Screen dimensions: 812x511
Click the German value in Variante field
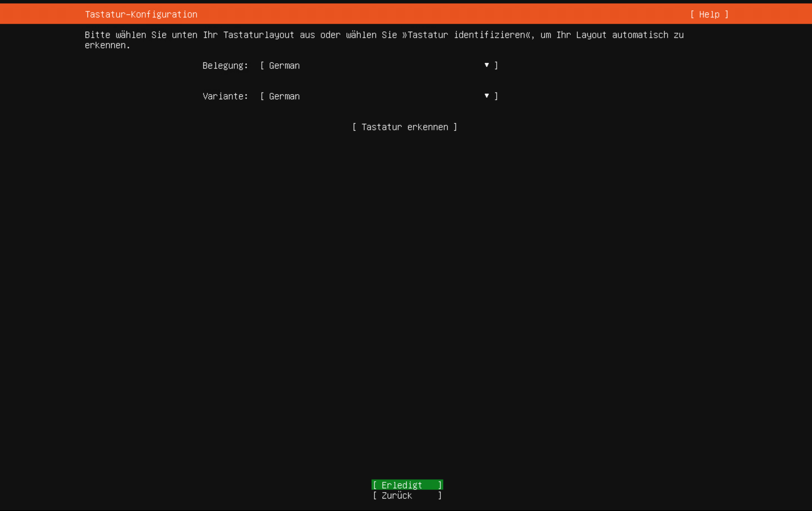(284, 96)
